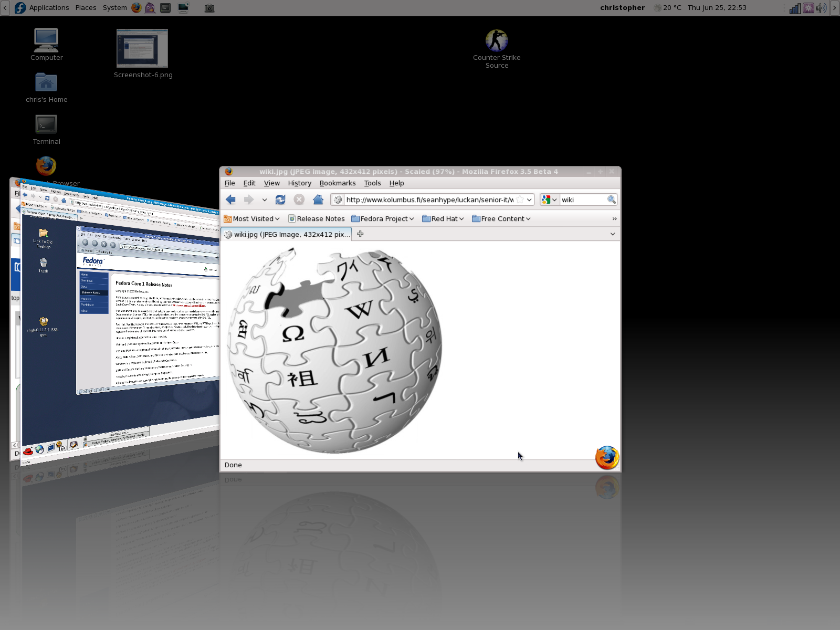Image resolution: width=840 pixels, height=630 pixels.
Task: Click the URL address field
Action: pos(429,199)
